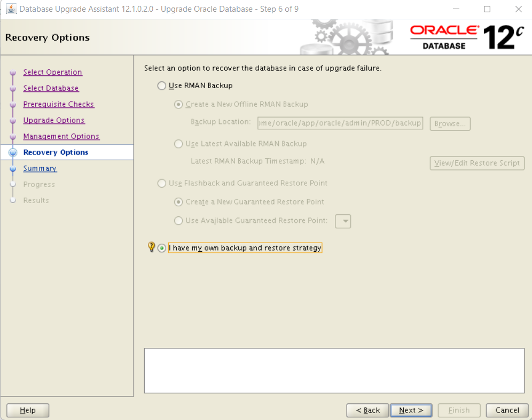Open Upgrade Options step
This screenshot has height=420, width=532.
tap(54, 120)
